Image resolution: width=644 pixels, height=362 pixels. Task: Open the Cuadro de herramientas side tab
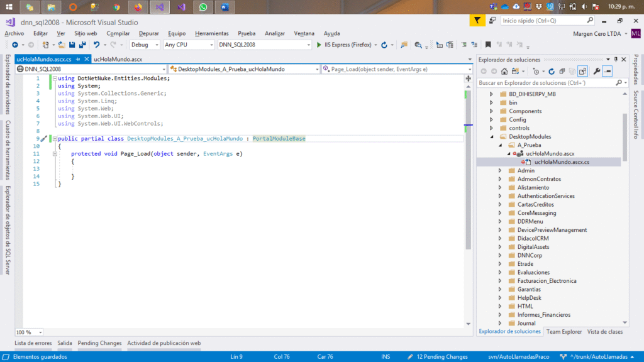[8, 150]
